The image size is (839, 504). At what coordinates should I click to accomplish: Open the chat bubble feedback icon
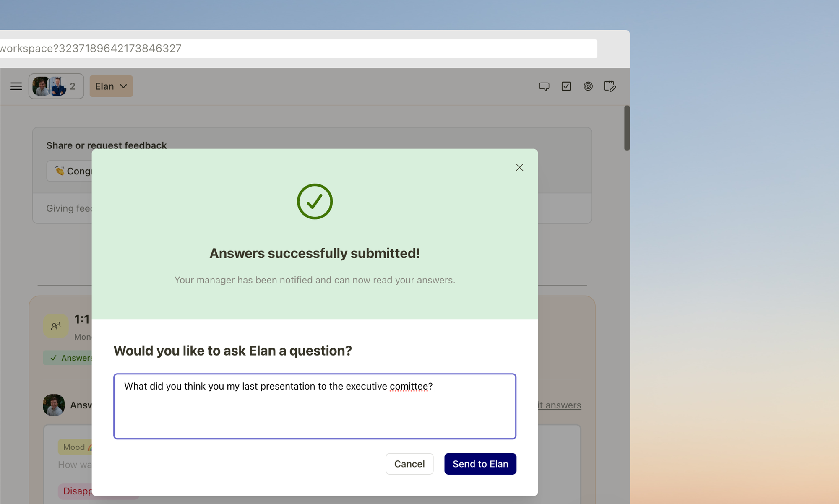(544, 86)
